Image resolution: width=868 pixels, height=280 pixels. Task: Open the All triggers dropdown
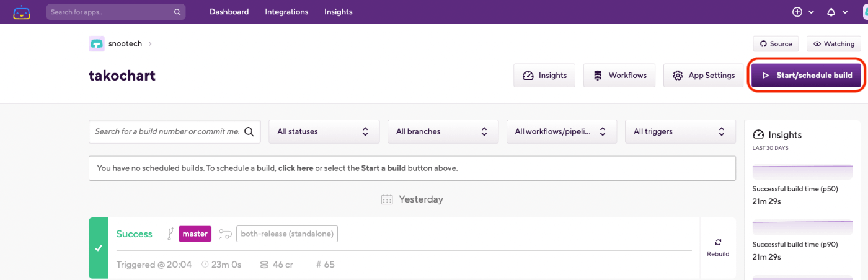click(x=681, y=131)
